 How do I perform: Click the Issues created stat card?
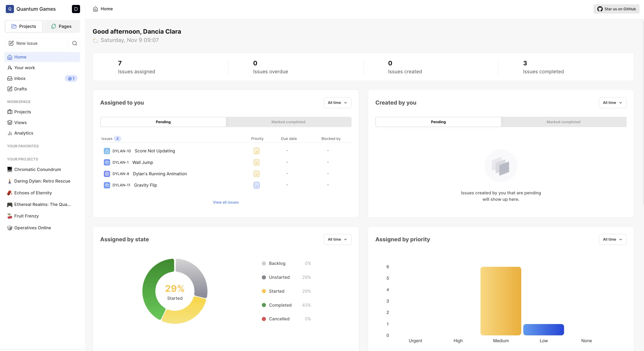tap(431, 67)
